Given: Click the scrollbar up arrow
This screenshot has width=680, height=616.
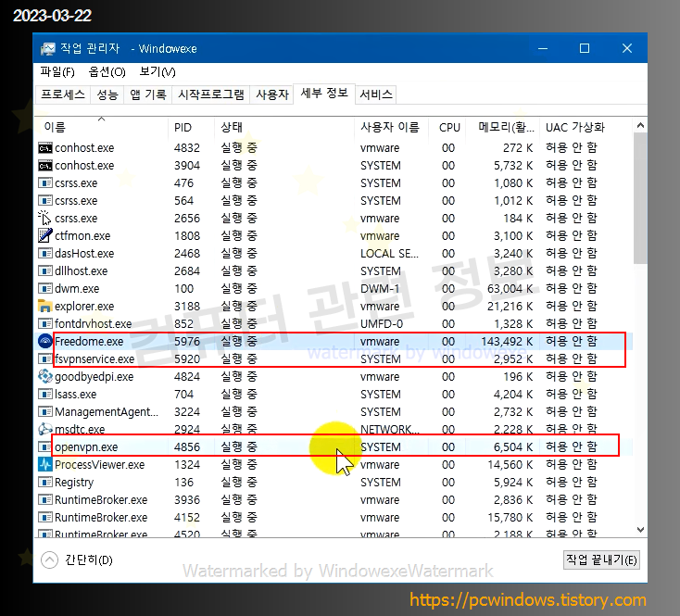Looking at the screenshot, I should click(640, 126).
